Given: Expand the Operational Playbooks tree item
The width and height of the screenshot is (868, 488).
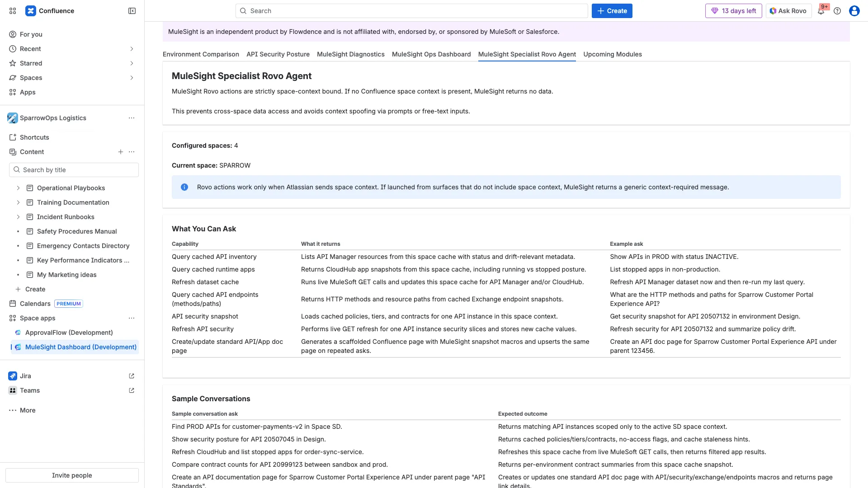Looking at the screenshot, I should (18, 188).
